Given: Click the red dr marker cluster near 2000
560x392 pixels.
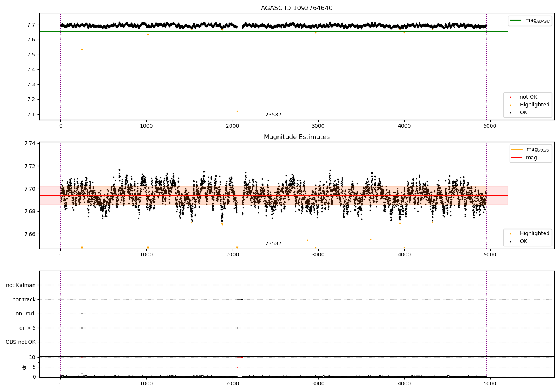Looking at the screenshot, I should pyautogui.click(x=240, y=357).
